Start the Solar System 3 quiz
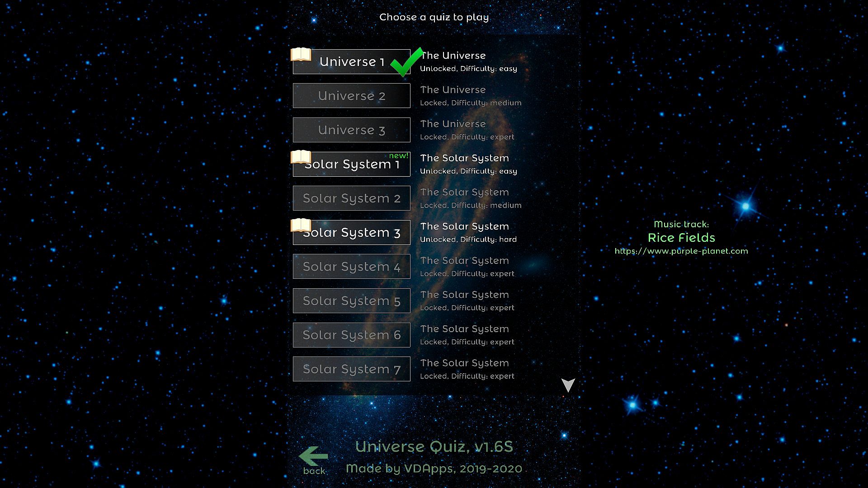This screenshot has width=868, height=488. point(351,233)
